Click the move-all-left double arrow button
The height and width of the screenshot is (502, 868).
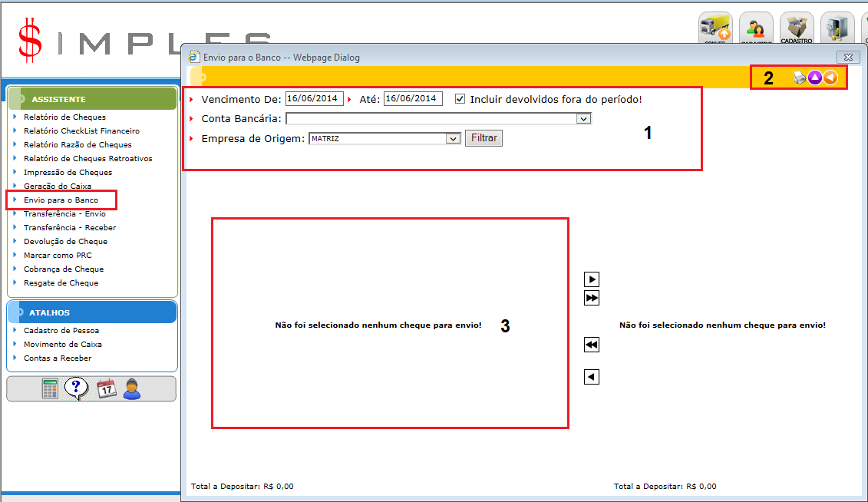pyautogui.click(x=592, y=345)
